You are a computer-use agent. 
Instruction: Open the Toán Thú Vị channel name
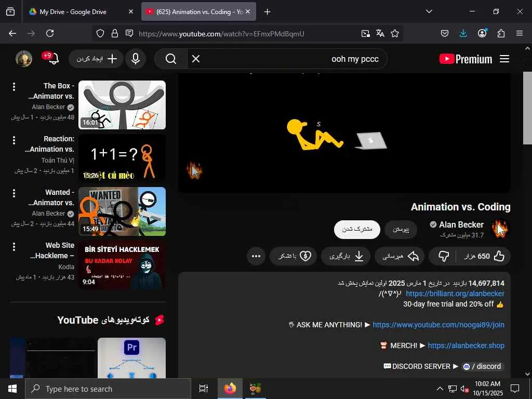(x=58, y=160)
